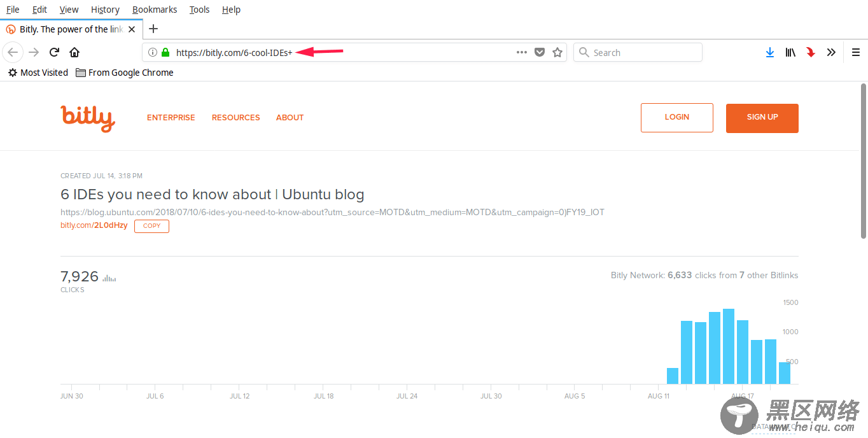Click the AUG 5 axis label
The height and width of the screenshot is (438, 868).
(575, 396)
